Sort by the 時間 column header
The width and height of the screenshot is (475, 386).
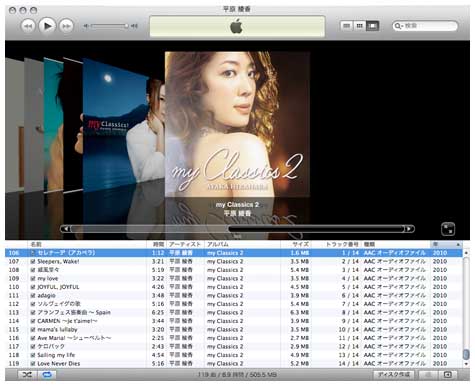click(x=157, y=244)
